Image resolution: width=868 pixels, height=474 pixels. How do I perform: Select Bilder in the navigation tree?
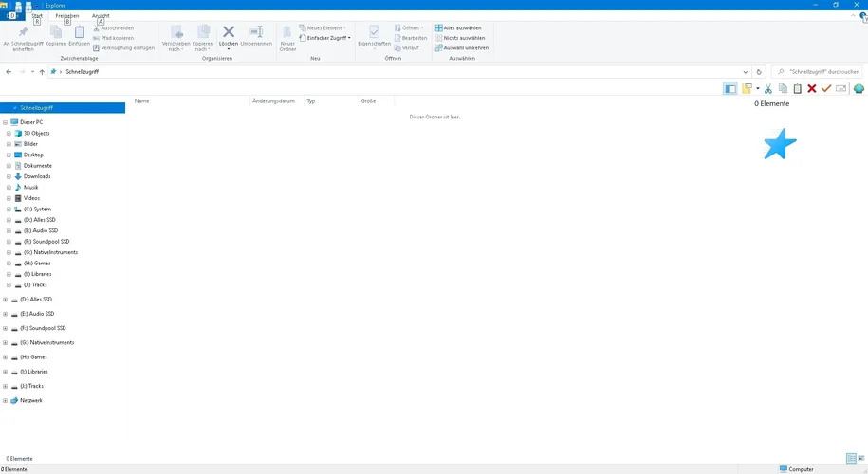[x=30, y=144]
